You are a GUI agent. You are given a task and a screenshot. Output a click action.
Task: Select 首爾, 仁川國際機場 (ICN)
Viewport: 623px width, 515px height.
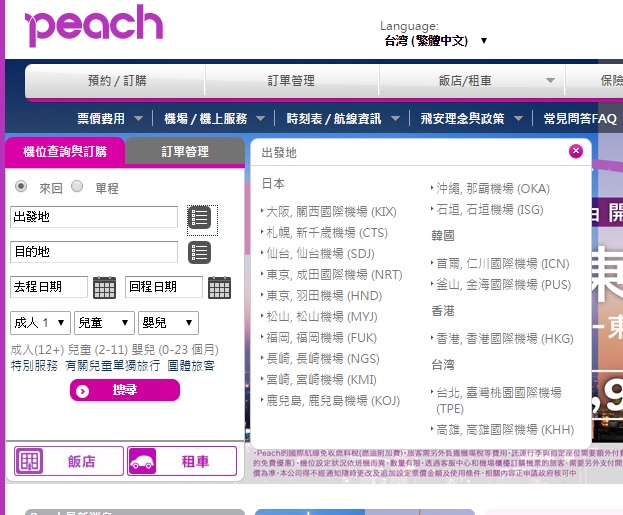coord(503,263)
